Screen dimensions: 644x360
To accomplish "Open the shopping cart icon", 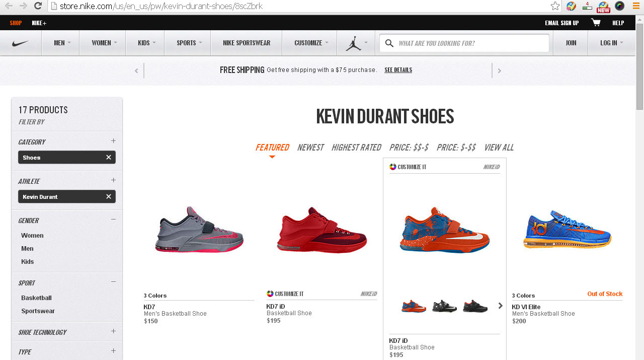I will 596,23.
